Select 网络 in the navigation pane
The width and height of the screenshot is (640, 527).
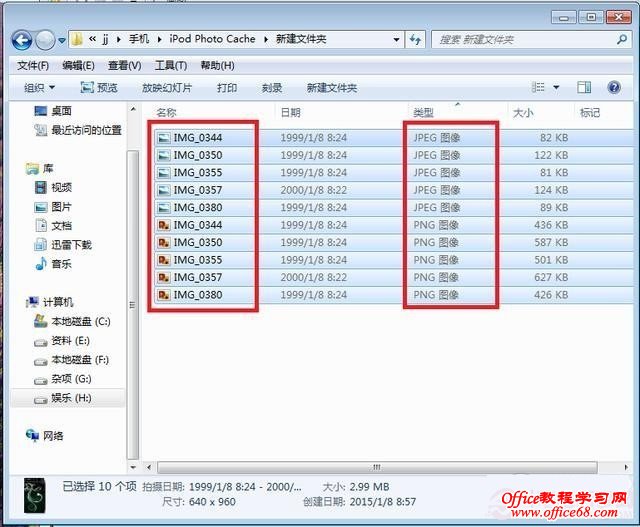(44, 436)
